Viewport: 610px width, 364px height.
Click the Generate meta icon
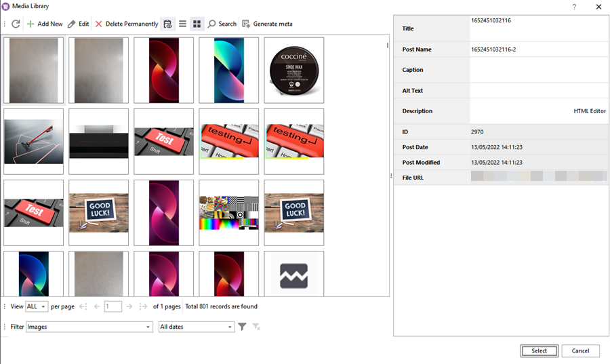pyautogui.click(x=246, y=24)
